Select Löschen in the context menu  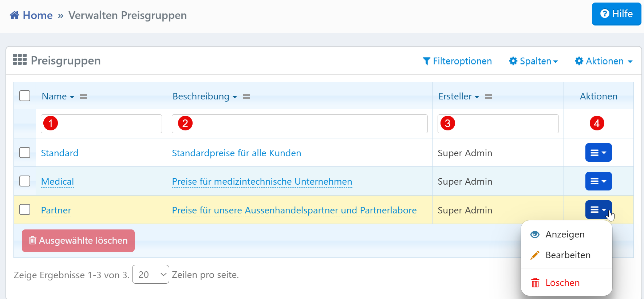pyautogui.click(x=562, y=283)
